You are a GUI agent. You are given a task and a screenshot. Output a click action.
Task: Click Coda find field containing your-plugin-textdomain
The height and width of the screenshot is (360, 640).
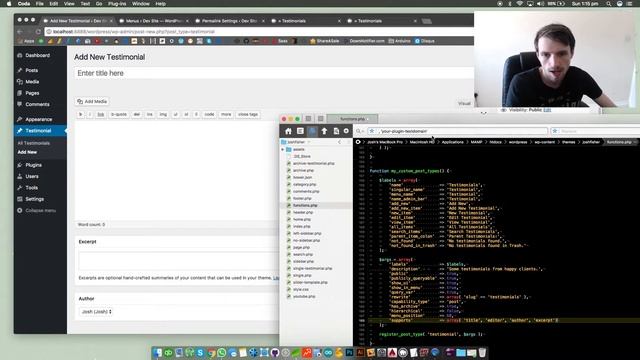click(x=458, y=131)
